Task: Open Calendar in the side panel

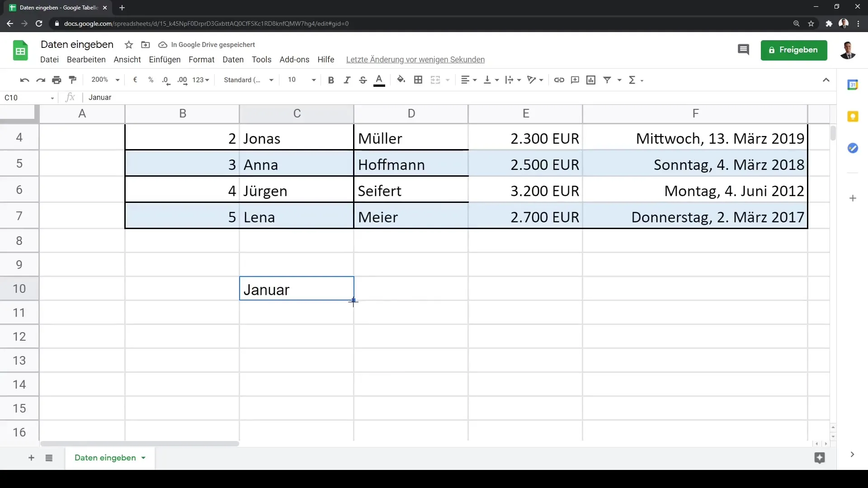Action: [x=853, y=84]
